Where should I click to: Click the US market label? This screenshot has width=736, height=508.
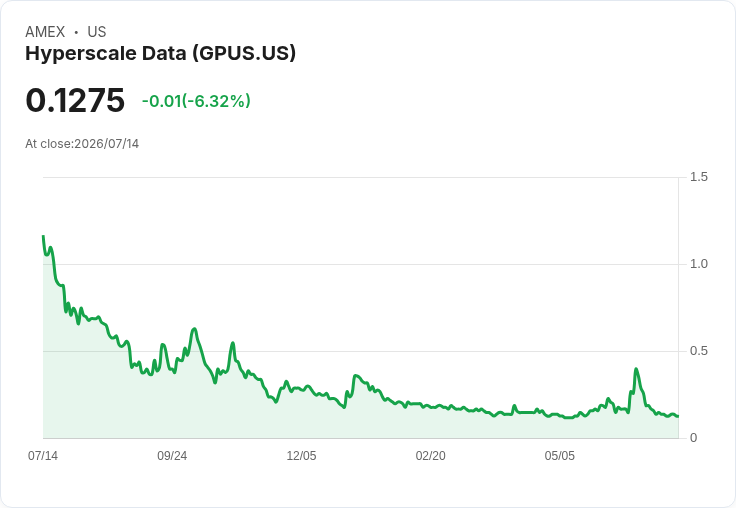pos(97,32)
